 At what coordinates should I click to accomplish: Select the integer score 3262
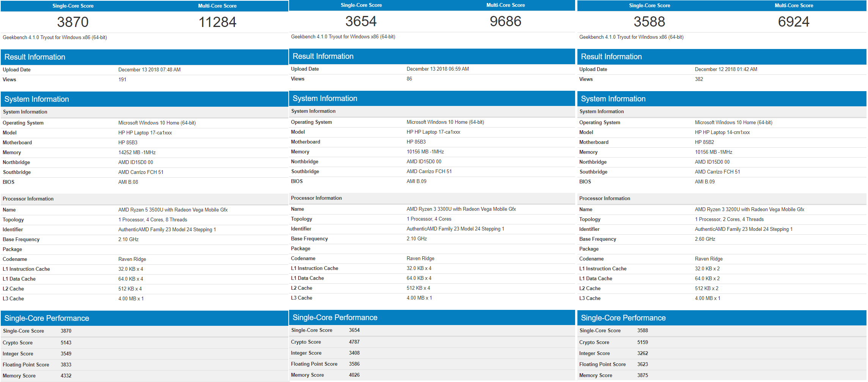pyautogui.click(x=643, y=353)
